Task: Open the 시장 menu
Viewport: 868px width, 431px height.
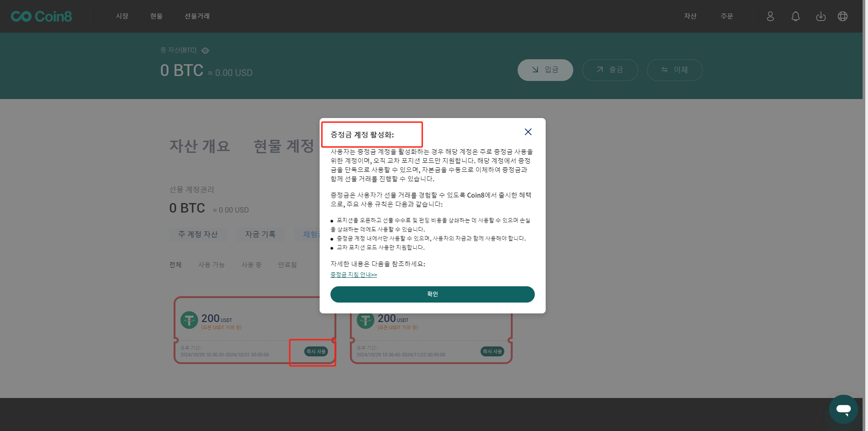Action: (122, 16)
